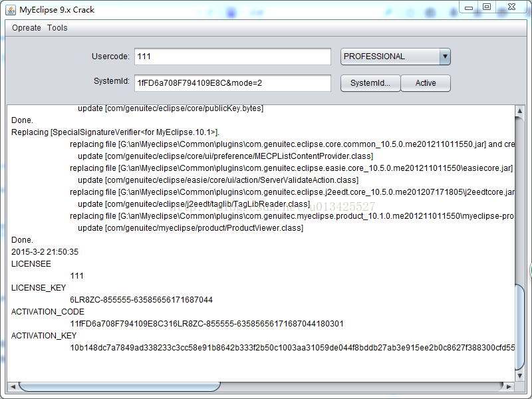Click the license key 6LR8ZC-855555-63585656171687044
The height and width of the screenshot is (399, 532).
click(x=141, y=300)
